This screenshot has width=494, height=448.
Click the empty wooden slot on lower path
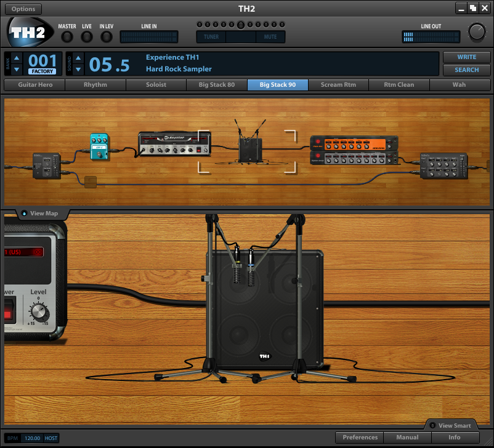point(91,182)
